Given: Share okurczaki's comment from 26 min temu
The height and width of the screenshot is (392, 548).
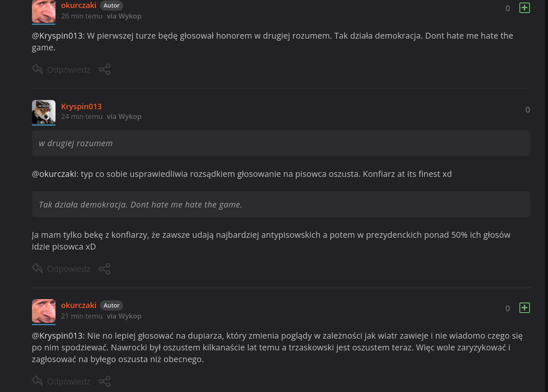Looking at the screenshot, I should (x=105, y=69).
